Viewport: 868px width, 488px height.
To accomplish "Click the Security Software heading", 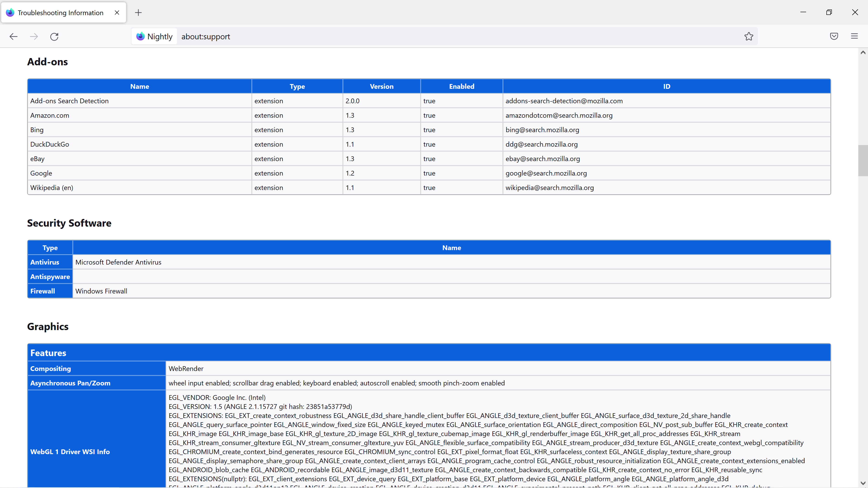I will coord(69,223).
